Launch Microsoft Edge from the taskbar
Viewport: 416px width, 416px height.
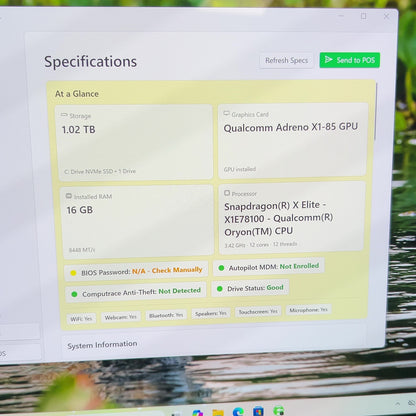coord(238,412)
